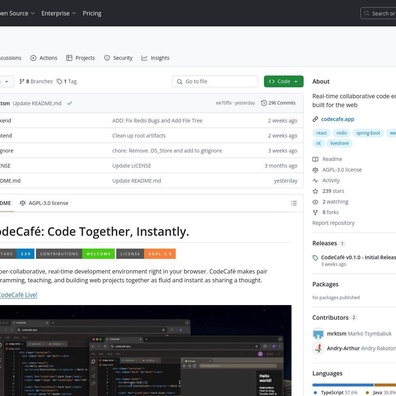396x396 pixels.
Task: Click the tag icon beside 1 Tag
Action: click(x=59, y=81)
